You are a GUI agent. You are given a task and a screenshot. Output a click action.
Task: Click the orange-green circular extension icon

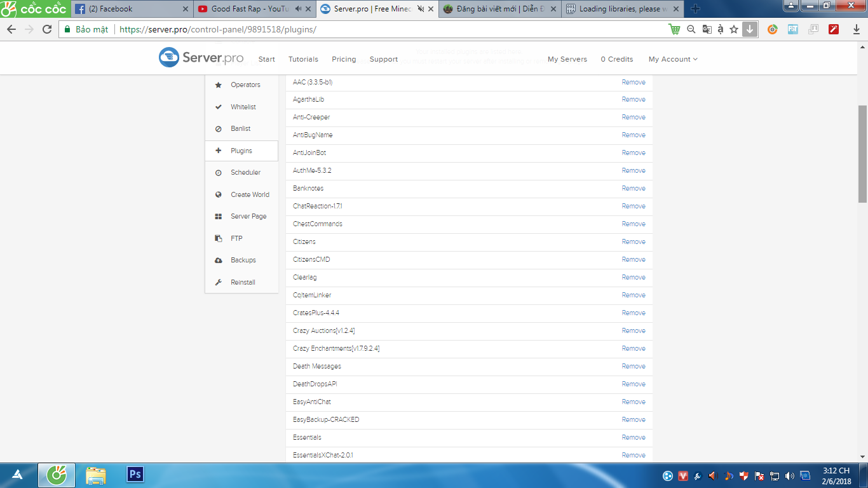[773, 29]
